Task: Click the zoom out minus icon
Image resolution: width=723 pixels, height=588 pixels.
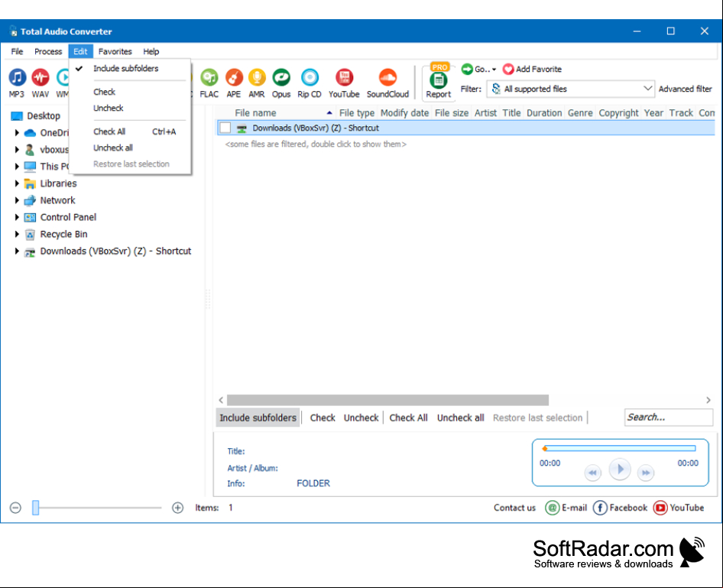Action: (16, 508)
